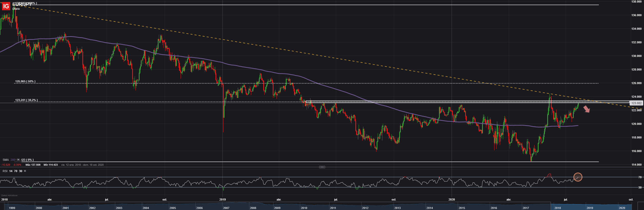Viewport: 644px width, 210px height.
Task: Select the 123.241 (38.2%) Fibonacci label
Action: 26,100
